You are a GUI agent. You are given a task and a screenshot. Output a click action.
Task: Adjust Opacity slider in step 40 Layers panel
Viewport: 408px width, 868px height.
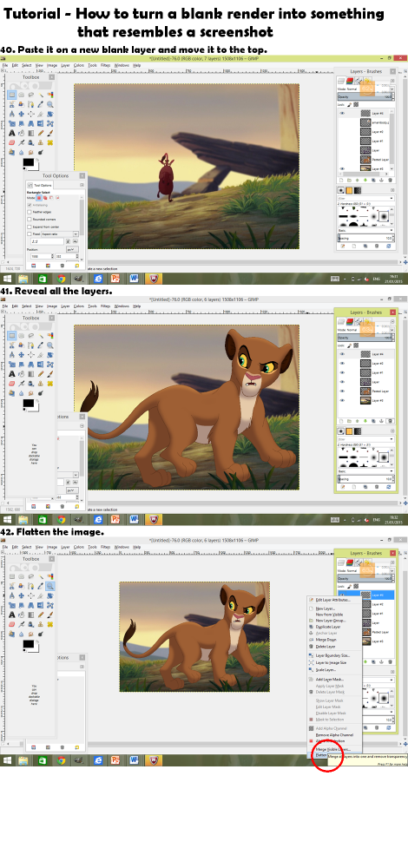pos(366,97)
